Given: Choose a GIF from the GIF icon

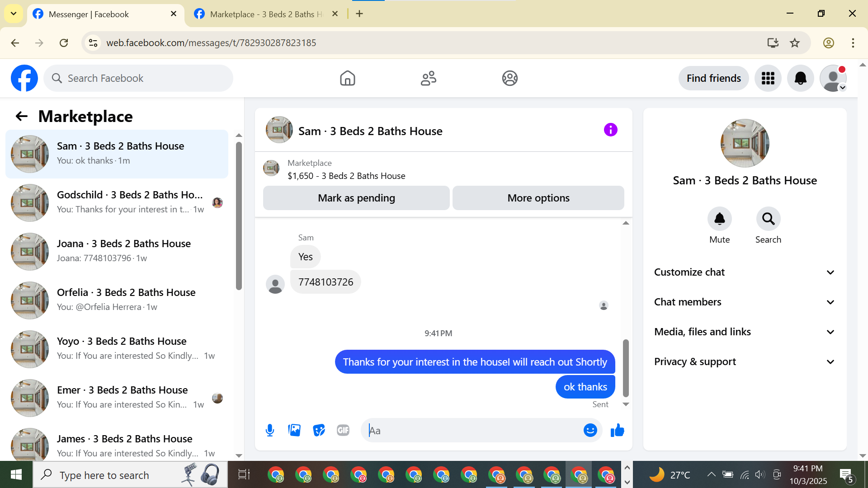Looking at the screenshot, I should click(343, 431).
